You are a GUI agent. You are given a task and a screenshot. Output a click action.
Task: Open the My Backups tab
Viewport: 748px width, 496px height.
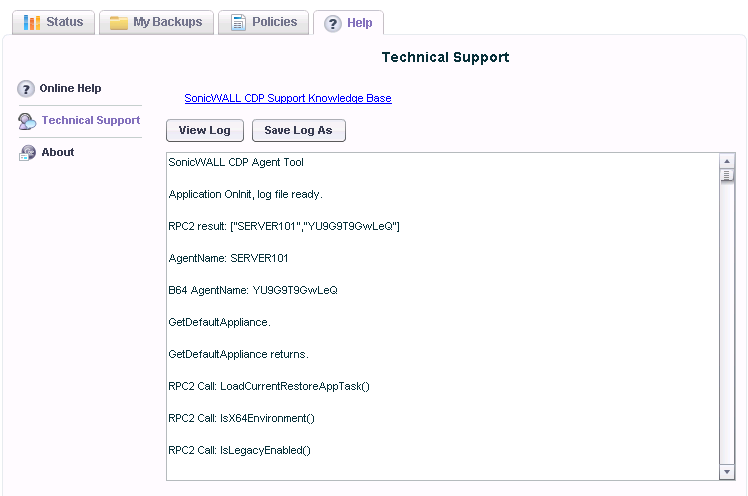pyautogui.click(x=156, y=22)
